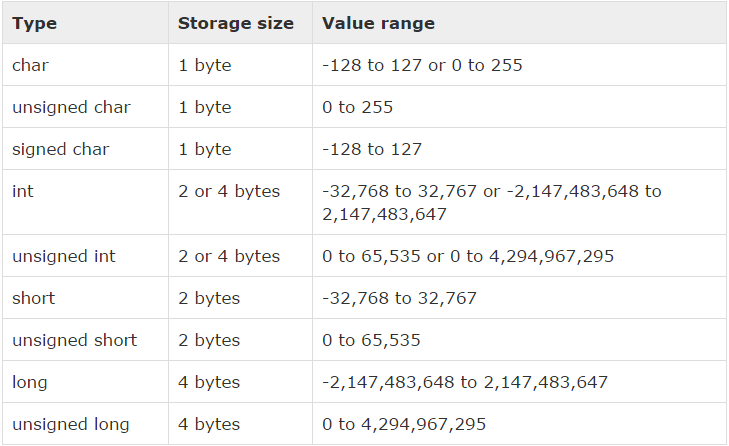Click the "Storage size" column header
This screenshot has height=446, width=729.
coord(236,23)
